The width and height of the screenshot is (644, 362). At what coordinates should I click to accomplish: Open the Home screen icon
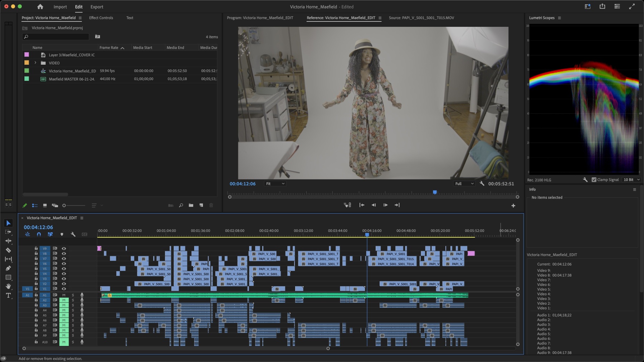pos(40,7)
